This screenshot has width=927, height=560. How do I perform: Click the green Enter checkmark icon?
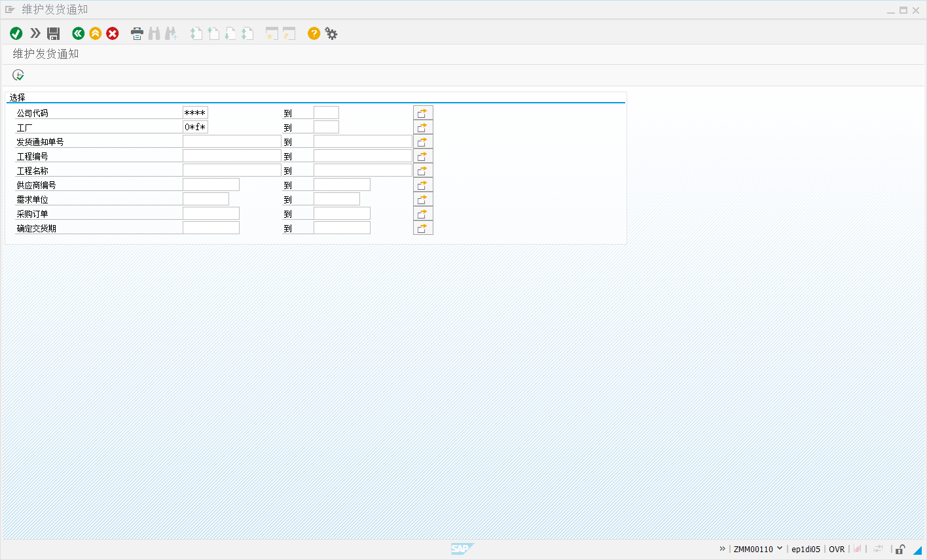point(16,33)
